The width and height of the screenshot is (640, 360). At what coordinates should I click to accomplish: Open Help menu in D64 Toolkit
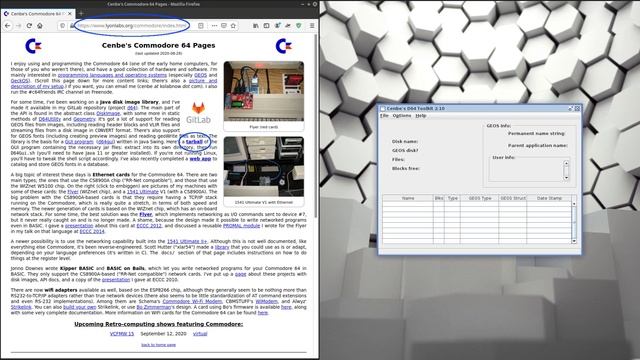[420, 116]
